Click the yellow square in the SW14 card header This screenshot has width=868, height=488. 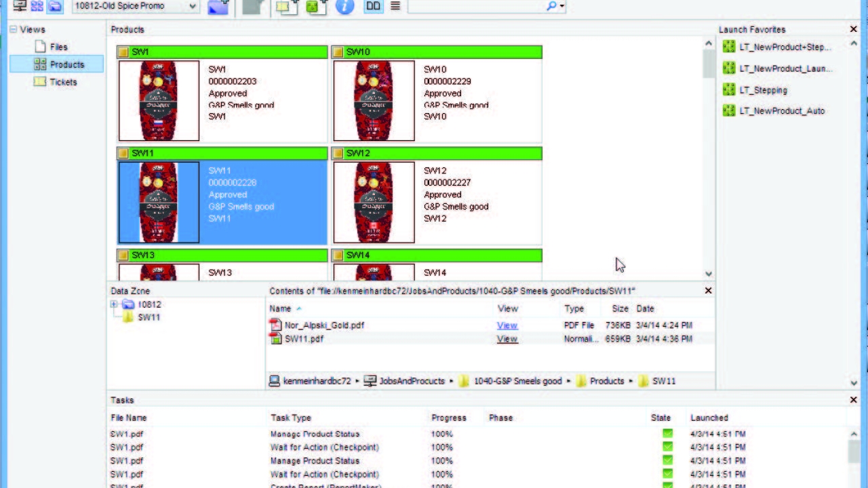(338, 256)
